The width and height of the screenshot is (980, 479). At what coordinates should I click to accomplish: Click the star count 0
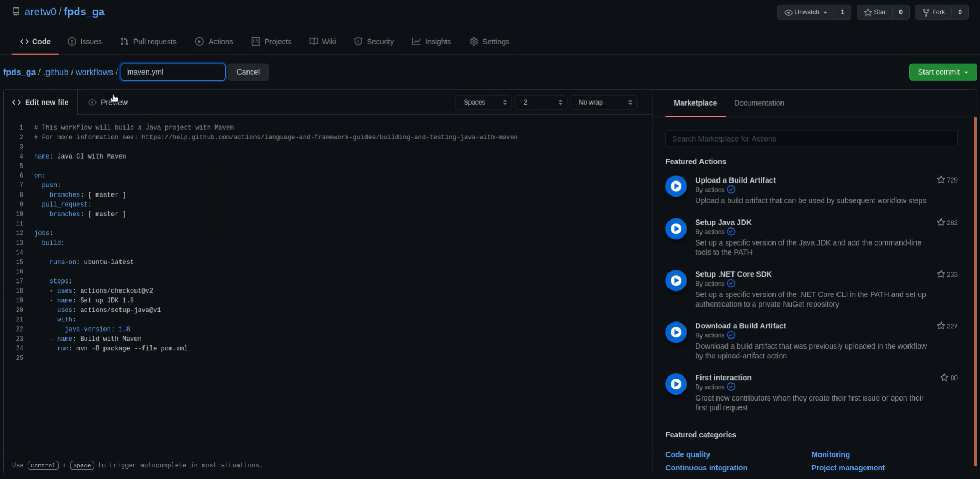click(x=901, y=12)
